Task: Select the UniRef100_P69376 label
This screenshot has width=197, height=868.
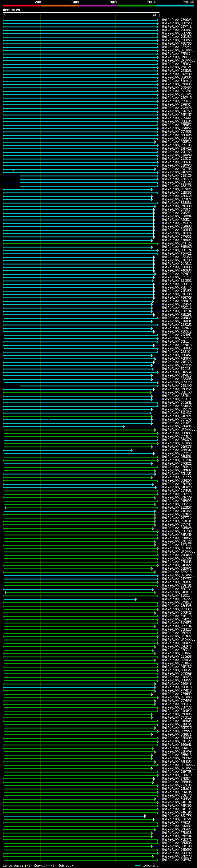Action: 177,440
